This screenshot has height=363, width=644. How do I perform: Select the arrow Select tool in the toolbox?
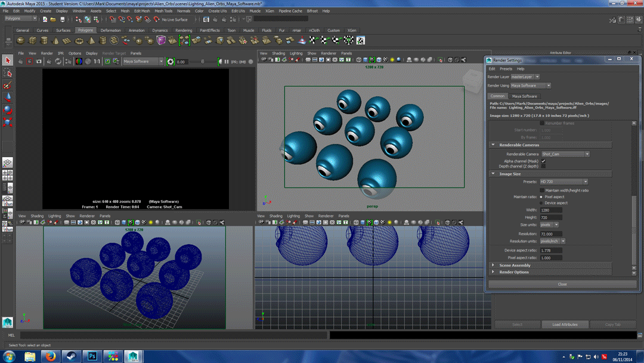tap(8, 60)
